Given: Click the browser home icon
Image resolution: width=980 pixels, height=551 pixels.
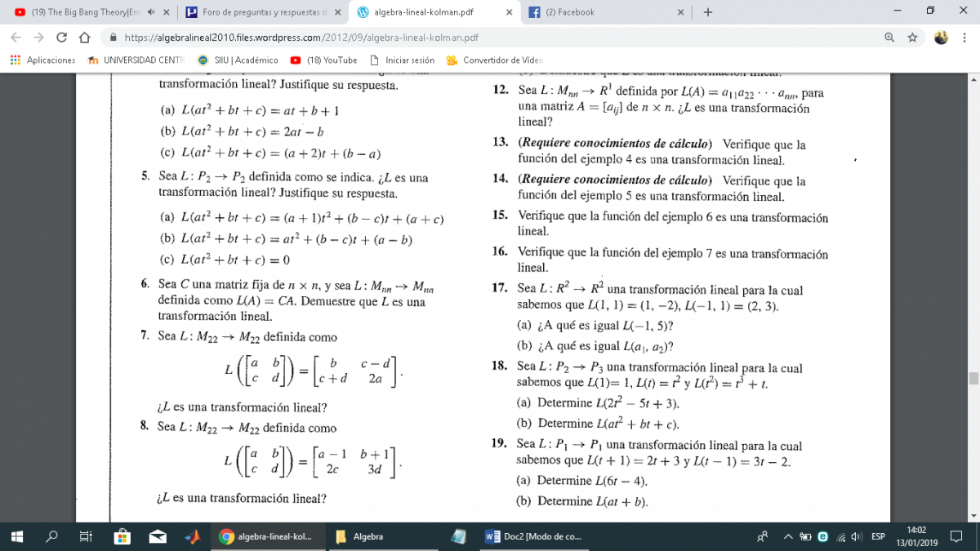Looking at the screenshot, I should coord(83,38).
